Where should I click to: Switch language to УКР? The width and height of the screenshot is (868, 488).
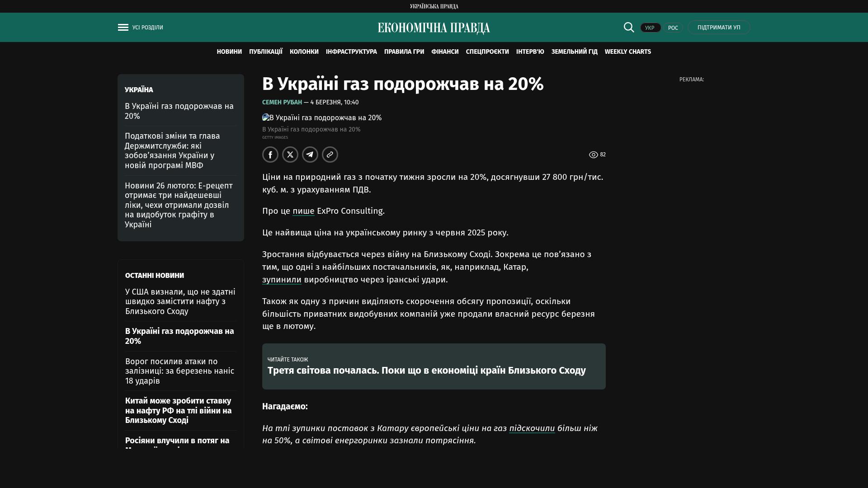[650, 28]
